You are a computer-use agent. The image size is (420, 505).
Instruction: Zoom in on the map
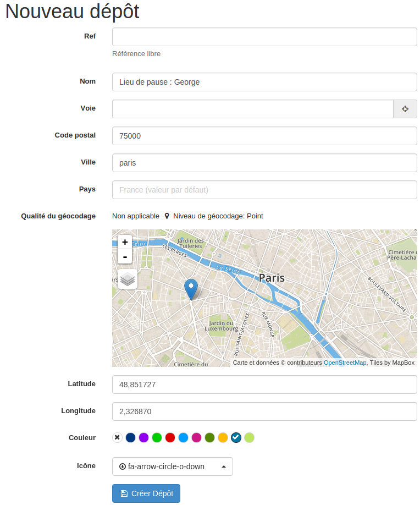tap(125, 242)
